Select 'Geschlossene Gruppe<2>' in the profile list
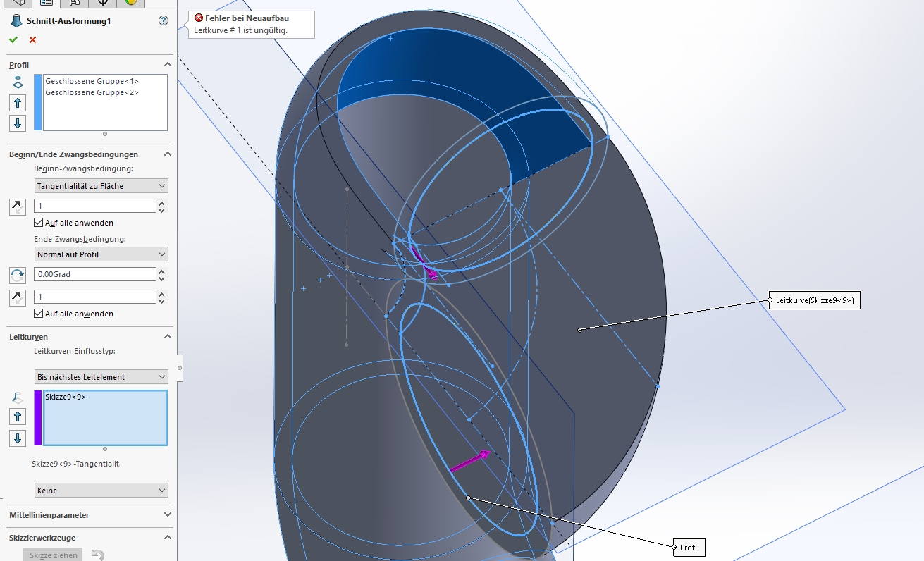Screen dimensions: 924x561 pyautogui.click(x=92, y=92)
